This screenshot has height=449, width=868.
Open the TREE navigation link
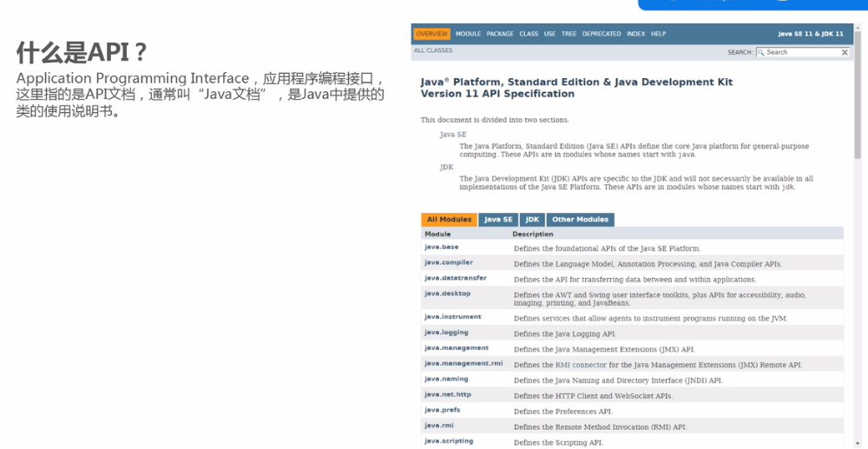(569, 34)
